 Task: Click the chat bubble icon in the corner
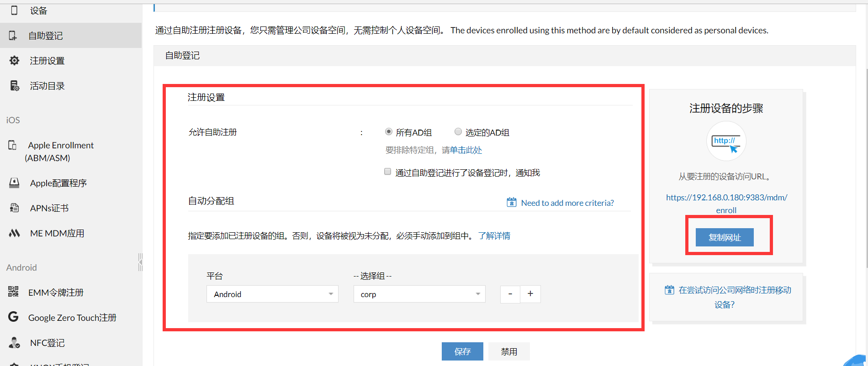point(855,361)
